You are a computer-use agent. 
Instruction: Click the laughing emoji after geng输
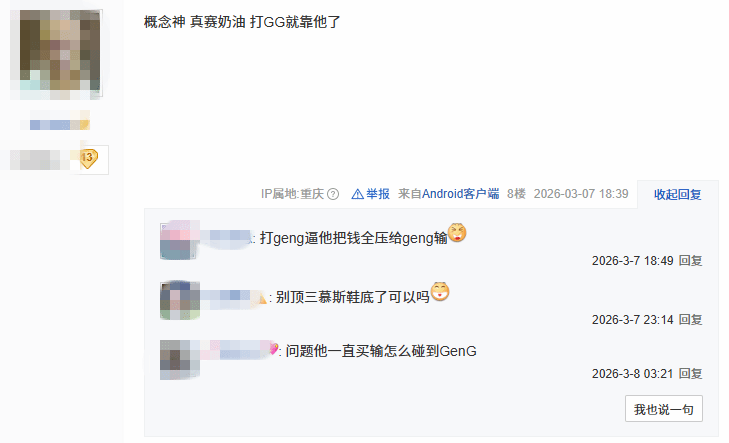(457, 233)
